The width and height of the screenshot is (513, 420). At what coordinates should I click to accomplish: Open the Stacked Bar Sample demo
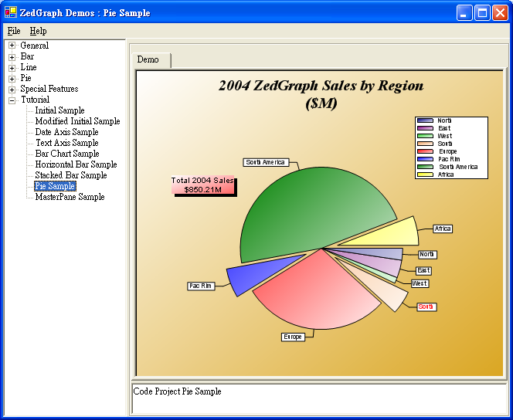click(x=71, y=174)
